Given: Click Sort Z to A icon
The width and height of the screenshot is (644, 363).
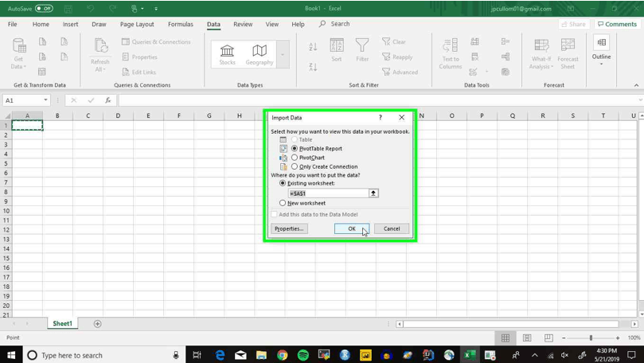Looking at the screenshot, I should click(x=313, y=67).
